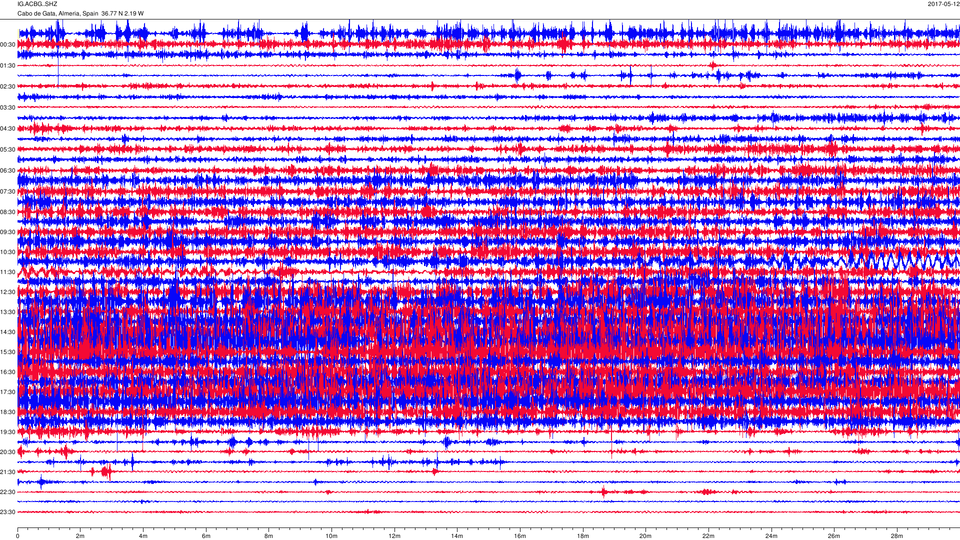This screenshot has width=960, height=540.
Task: Select the '20:30' hour label
Action: 8,452
